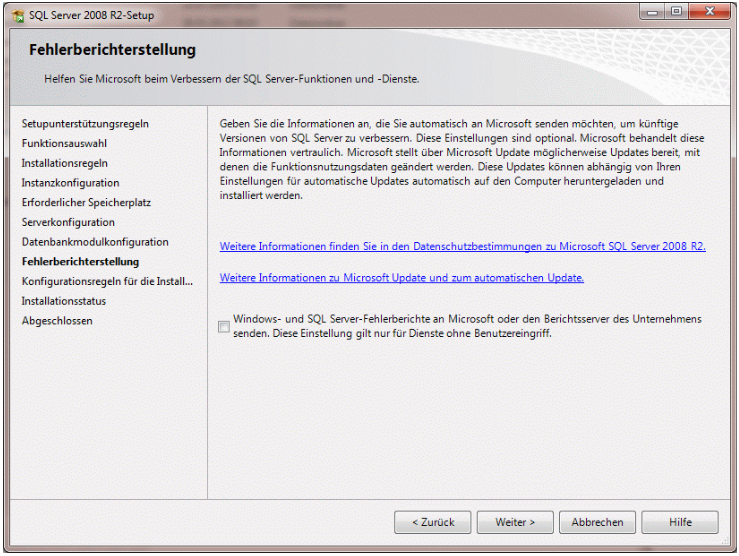Select Installationsregeln step in sidebar
Viewport: 739px width, 556px height.
(x=65, y=164)
